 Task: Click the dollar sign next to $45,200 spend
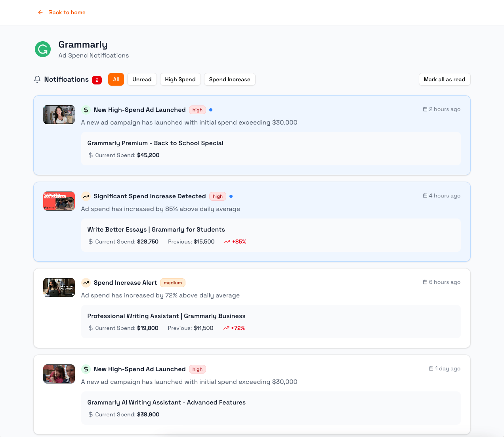(91, 155)
